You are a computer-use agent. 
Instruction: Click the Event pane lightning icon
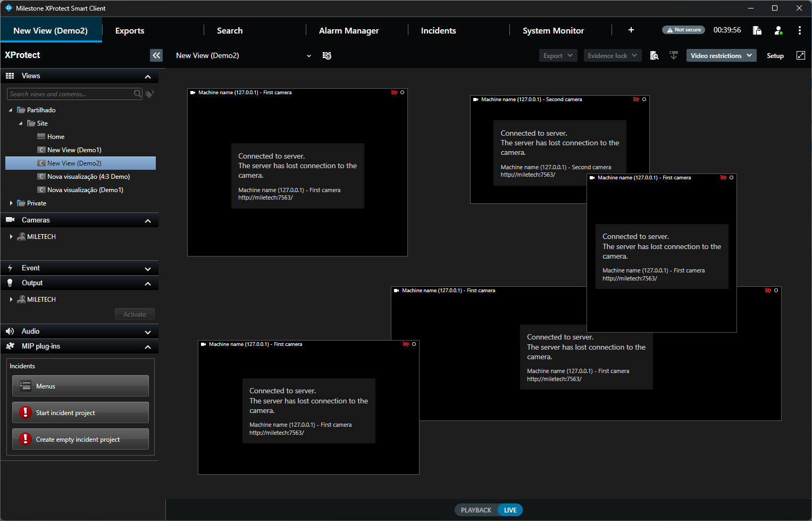tap(10, 268)
